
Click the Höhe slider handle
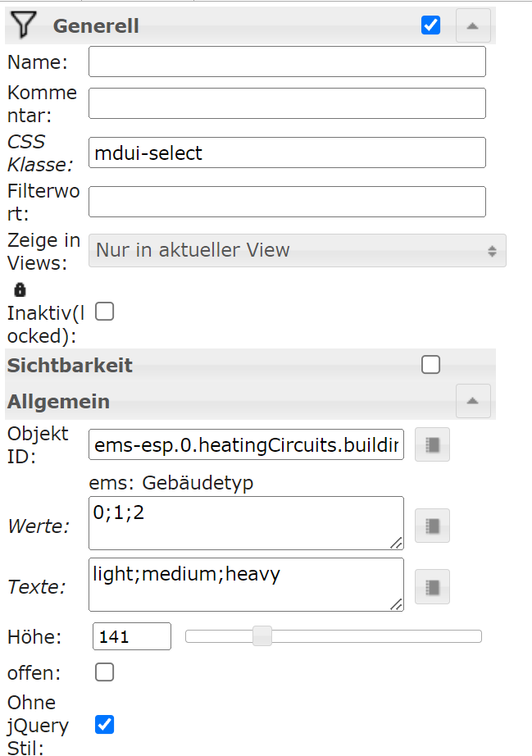point(261,635)
